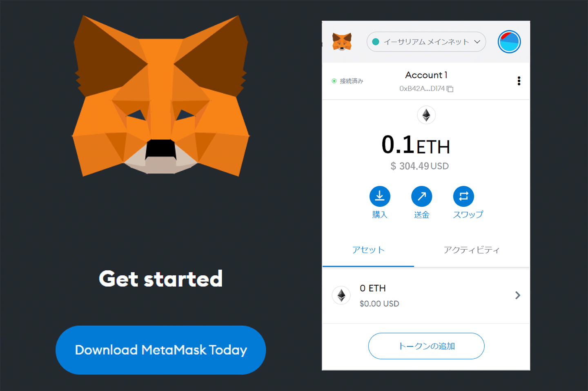Expand the イーサリアム メインネット network dropdown
This screenshot has width=588, height=391.
426,42
